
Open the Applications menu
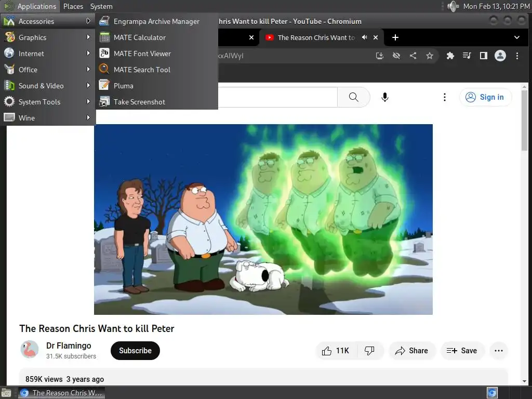coord(30,6)
